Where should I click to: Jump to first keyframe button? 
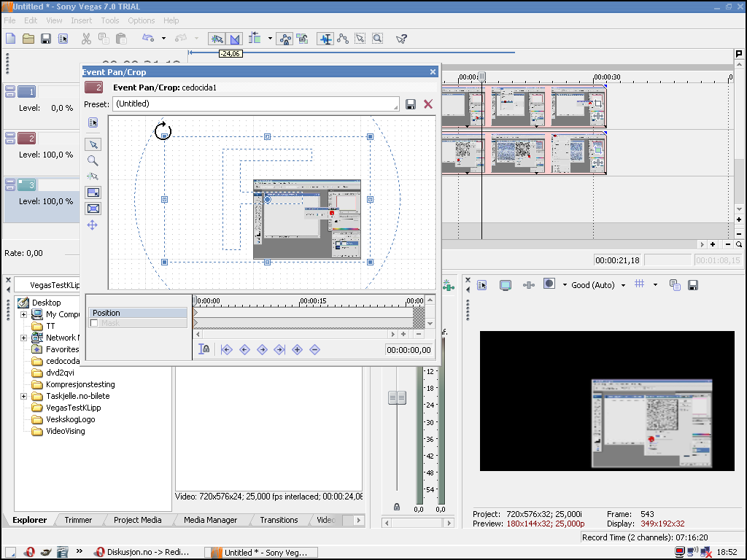click(x=227, y=349)
